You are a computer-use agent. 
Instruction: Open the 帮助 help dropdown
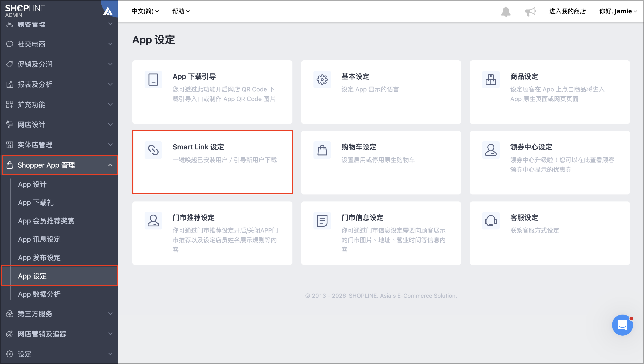181,11
